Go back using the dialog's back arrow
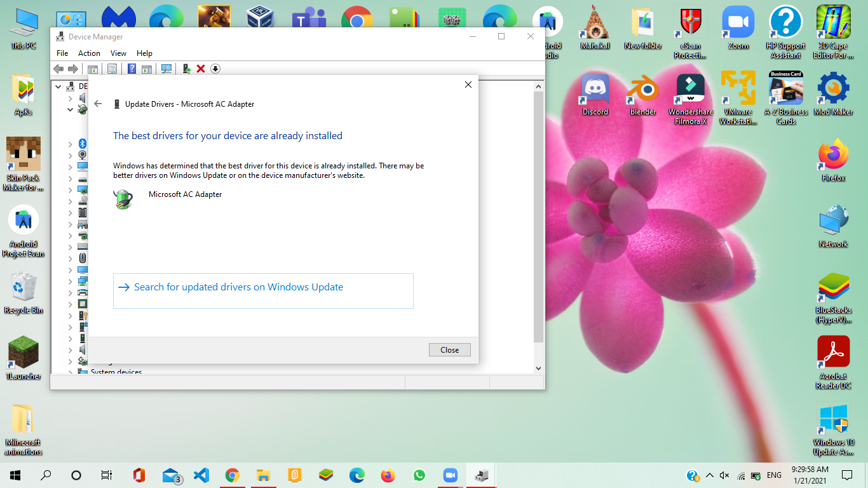Screen dimensions: 868x488 pyautogui.click(x=98, y=104)
